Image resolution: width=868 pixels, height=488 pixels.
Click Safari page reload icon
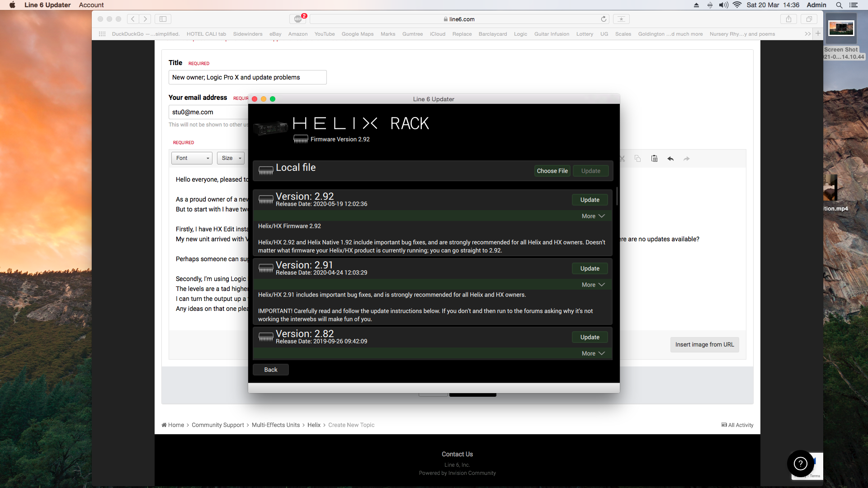coord(604,19)
